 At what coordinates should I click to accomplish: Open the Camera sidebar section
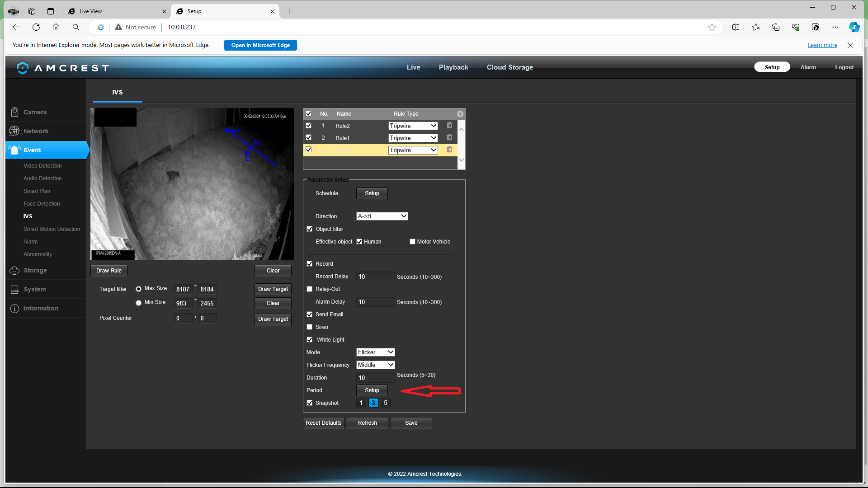pyautogui.click(x=35, y=112)
